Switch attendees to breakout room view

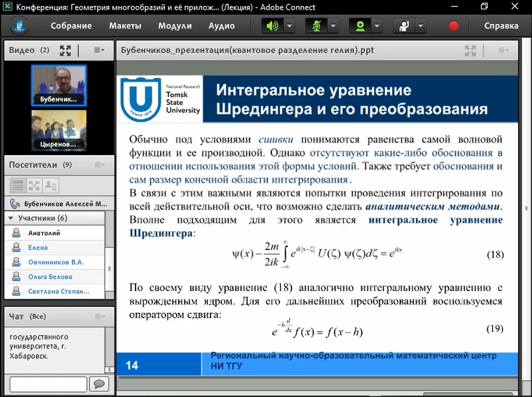[35, 185]
